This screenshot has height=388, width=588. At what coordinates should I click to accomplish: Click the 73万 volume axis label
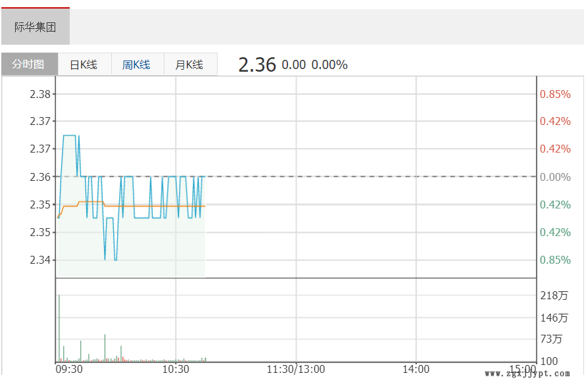[551, 339]
